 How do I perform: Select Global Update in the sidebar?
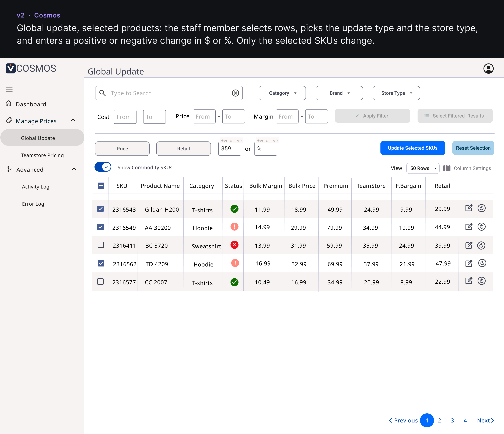pyautogui.click(x=42, y=138)
